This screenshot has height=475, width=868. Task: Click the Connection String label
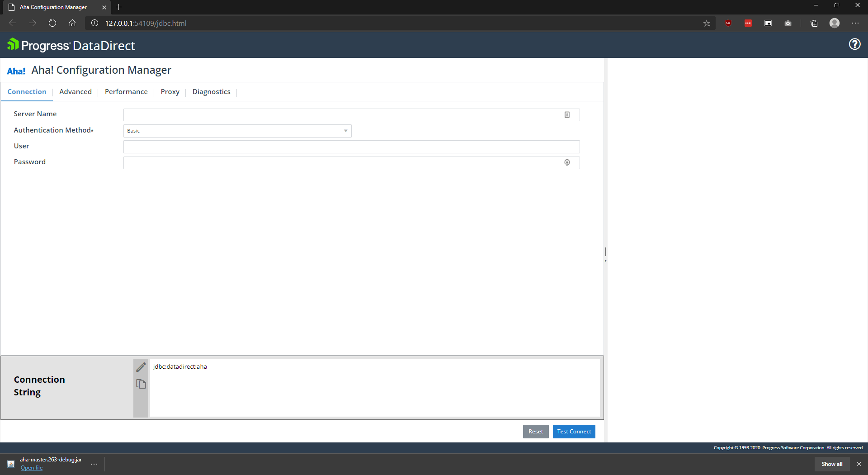pyautogui.click(x=39, y=386)
